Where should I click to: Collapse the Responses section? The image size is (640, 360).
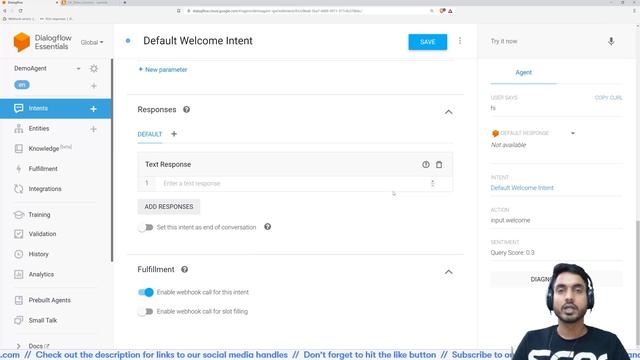449,112
